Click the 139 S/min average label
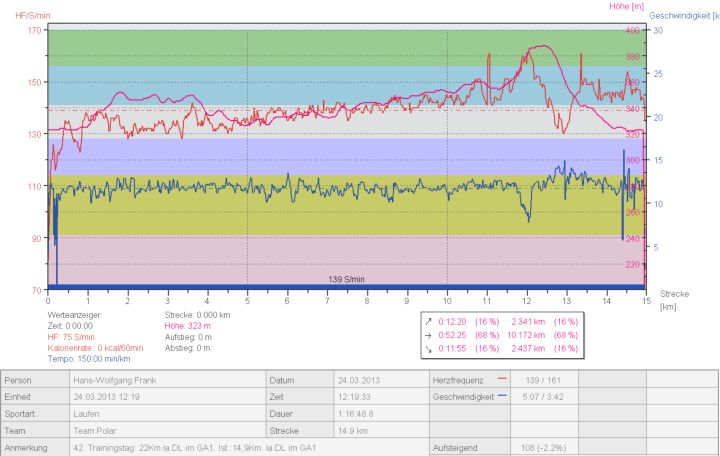Image resolution: width=720 pixels, height=456 pixels. [347, 279]
